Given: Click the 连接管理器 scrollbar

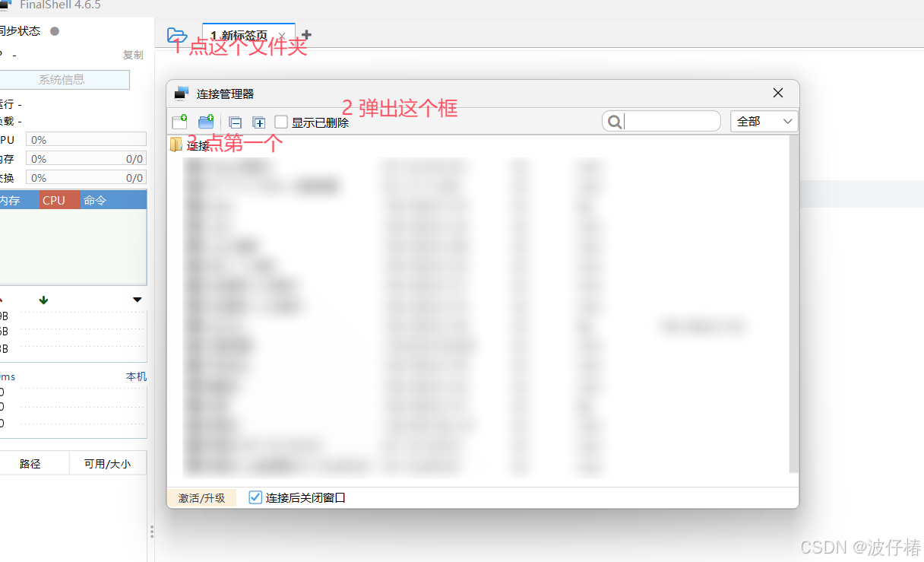Looking at the screenshot, I should pyautogui.click(x=794, y=304).
